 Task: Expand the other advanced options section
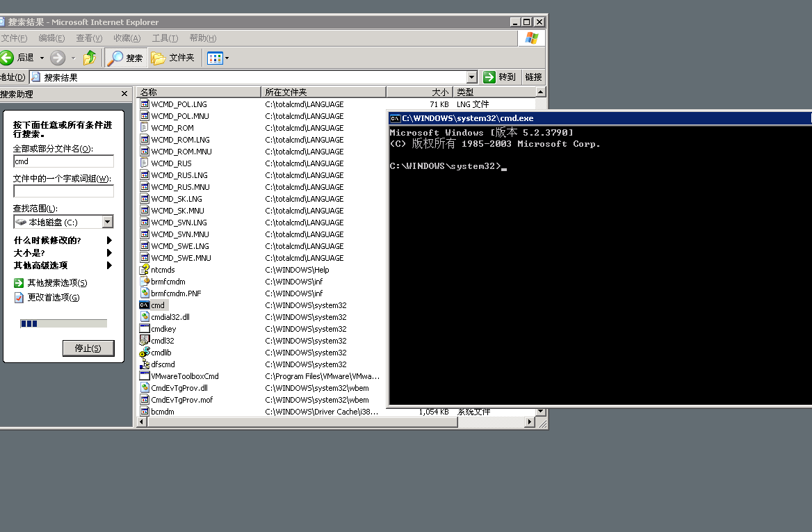pyautogui.click(x=63, y=265)
